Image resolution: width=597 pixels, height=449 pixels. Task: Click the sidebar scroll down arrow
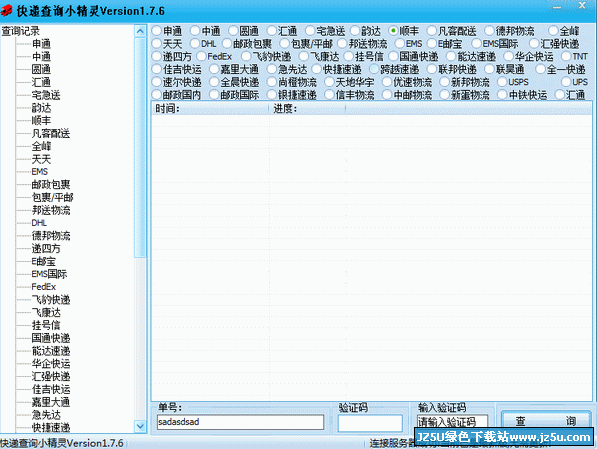(140, 426)
